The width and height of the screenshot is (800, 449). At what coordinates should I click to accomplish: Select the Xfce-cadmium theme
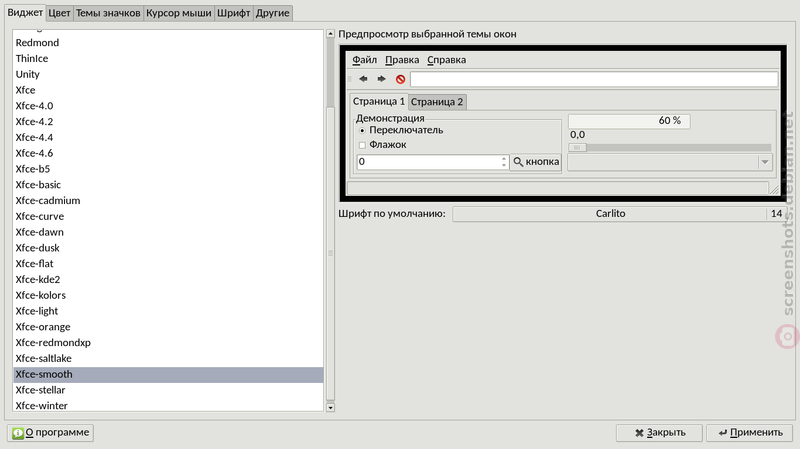pos(168,201)
